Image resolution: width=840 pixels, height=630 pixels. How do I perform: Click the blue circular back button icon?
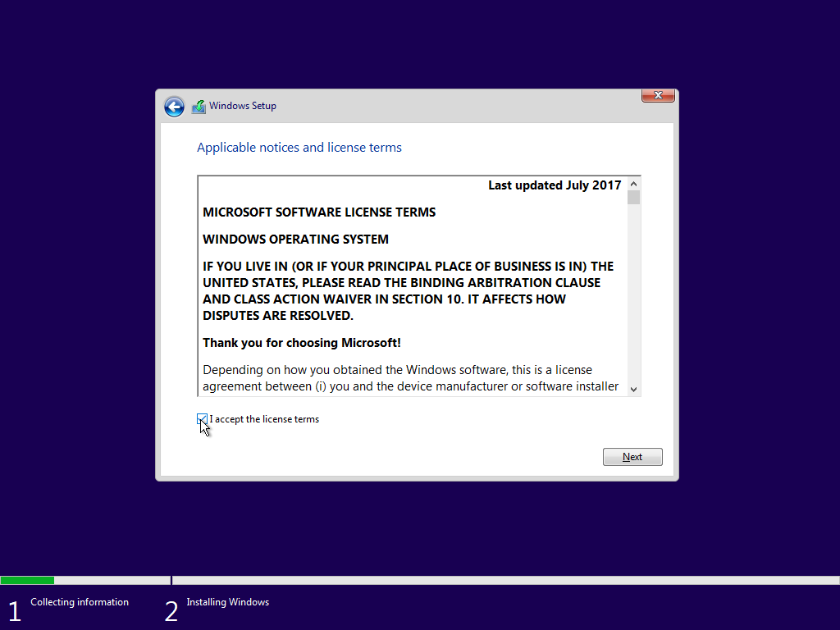tap(174, 107)
